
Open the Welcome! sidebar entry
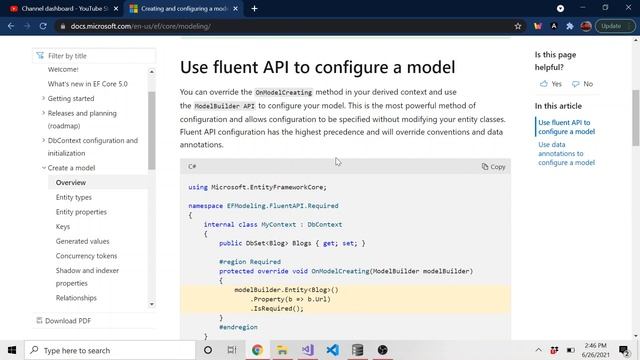pos(63,69)
